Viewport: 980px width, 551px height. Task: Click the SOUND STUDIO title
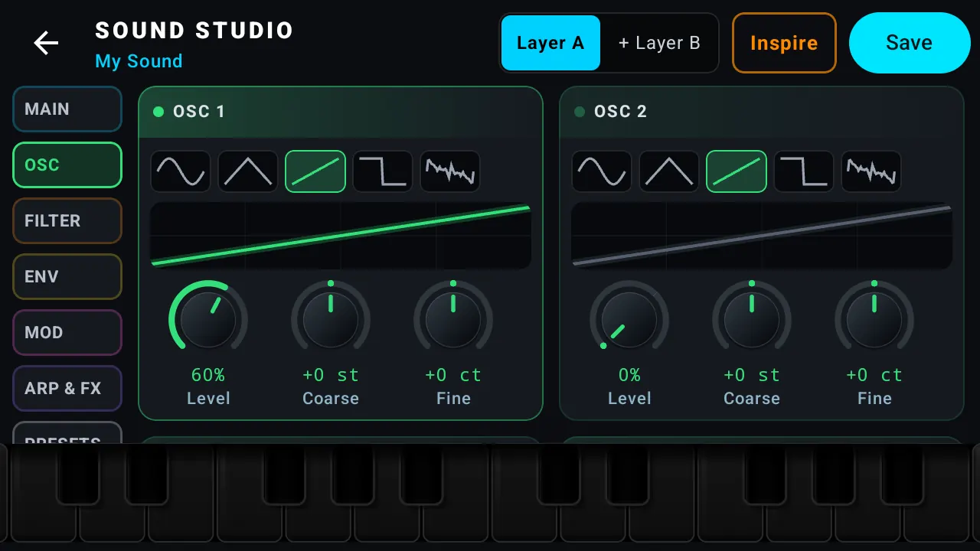tap(194, 31)
